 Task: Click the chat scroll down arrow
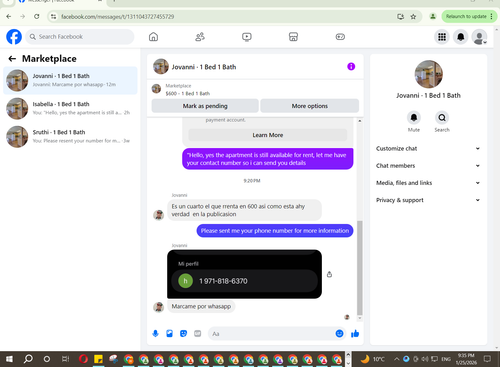pyautogui.click(x=360, y=318)
